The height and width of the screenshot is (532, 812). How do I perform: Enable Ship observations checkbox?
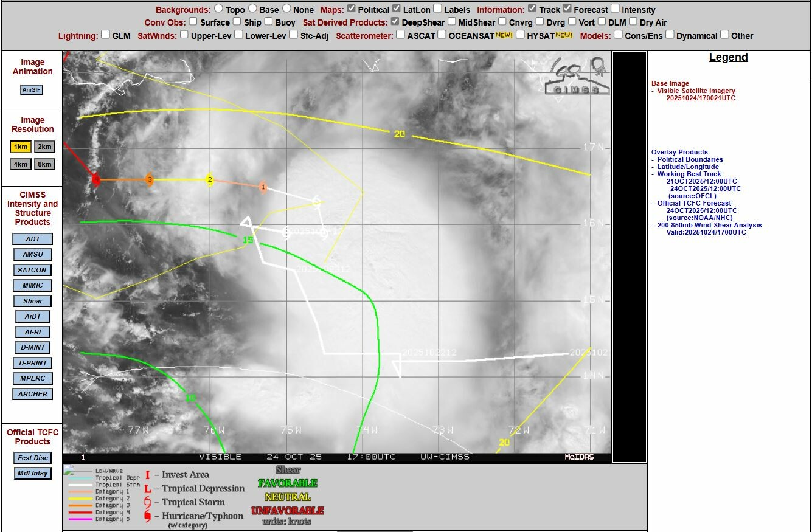(238, 22)
